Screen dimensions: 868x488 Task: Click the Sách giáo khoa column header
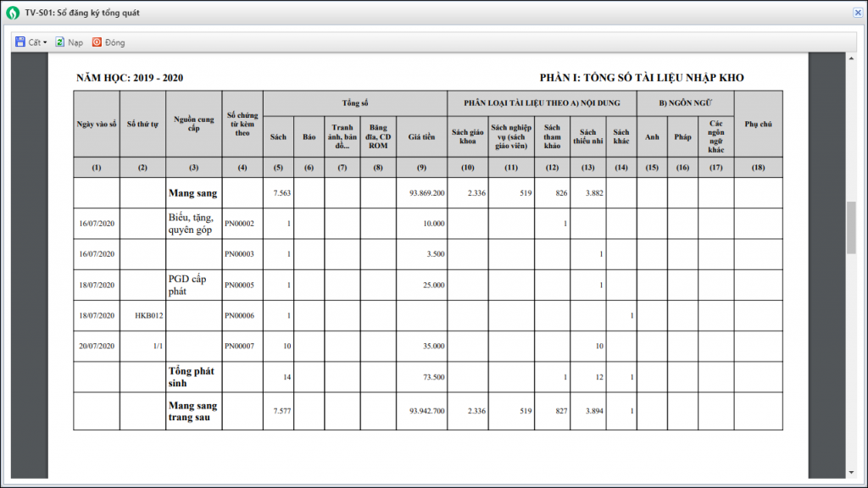click(x=468, y=136)
